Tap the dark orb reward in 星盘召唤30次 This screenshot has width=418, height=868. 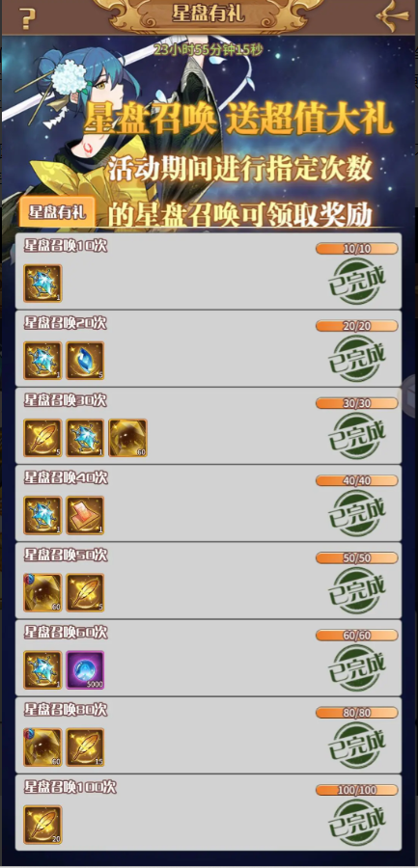pyautogui.click(x=128, y=438)
